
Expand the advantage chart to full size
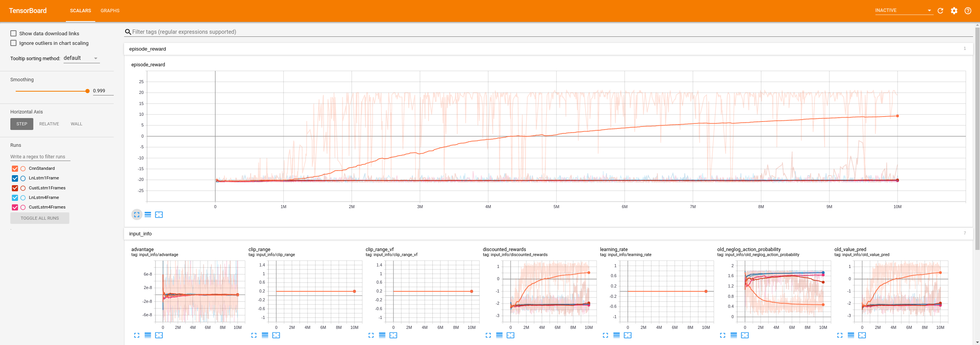point(137,335)
